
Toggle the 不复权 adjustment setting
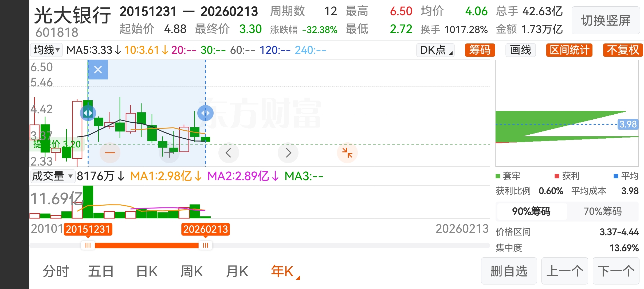pos(622,50)
